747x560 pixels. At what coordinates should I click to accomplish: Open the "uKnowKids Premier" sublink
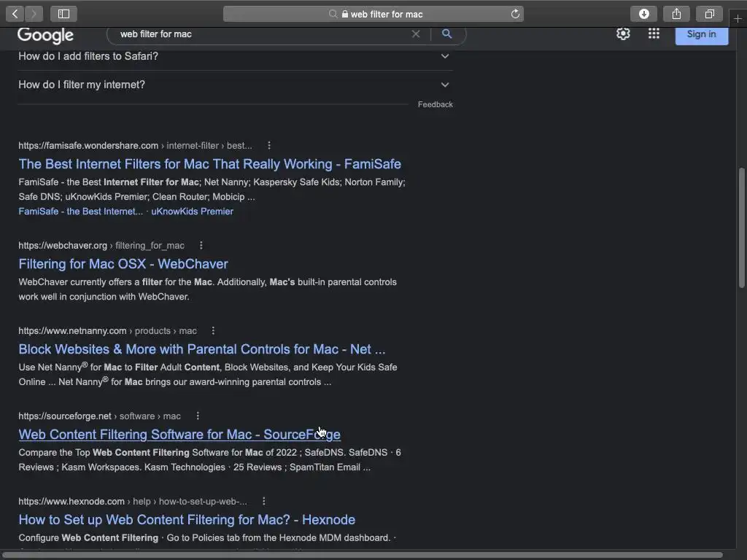[x=192, y=211]
